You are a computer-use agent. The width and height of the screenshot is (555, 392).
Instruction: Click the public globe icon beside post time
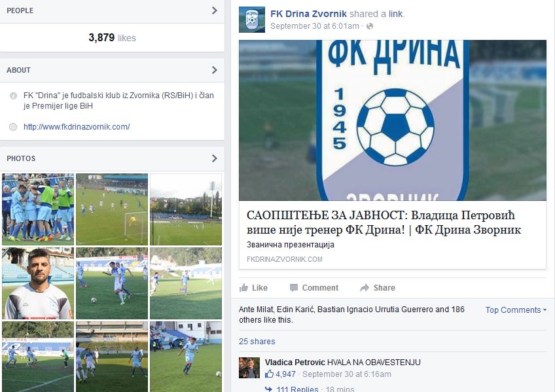(x=370, y=26)
